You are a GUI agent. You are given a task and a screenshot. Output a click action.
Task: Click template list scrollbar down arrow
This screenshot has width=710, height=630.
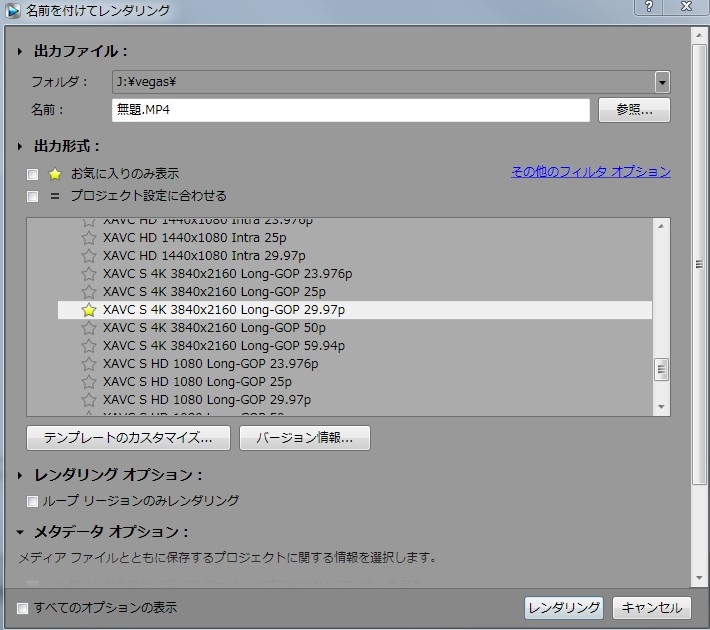point(661,407)
